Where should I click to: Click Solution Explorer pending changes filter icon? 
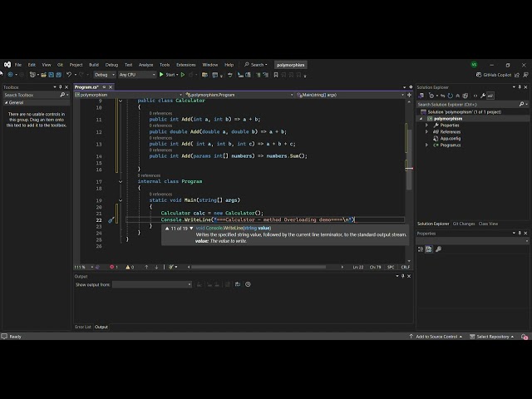[x=431, y=96]
